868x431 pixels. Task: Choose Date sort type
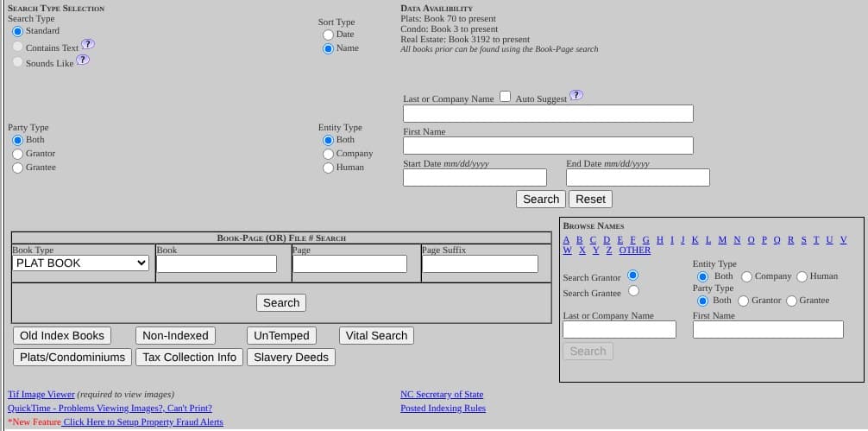[x=328, y=35]
